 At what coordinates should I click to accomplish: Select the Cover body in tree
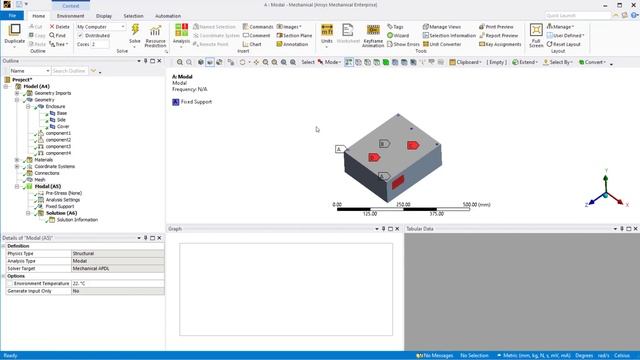[63, 127]
